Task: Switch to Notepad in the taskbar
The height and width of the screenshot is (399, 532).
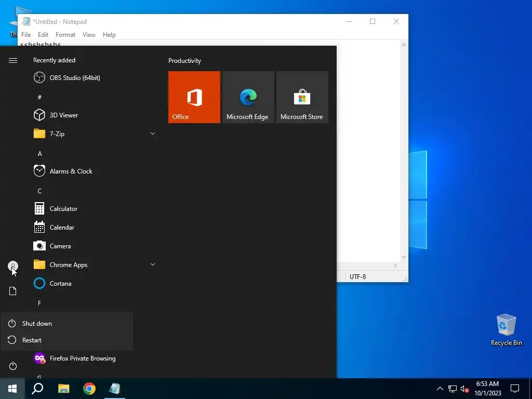Action: click(115, 389)
